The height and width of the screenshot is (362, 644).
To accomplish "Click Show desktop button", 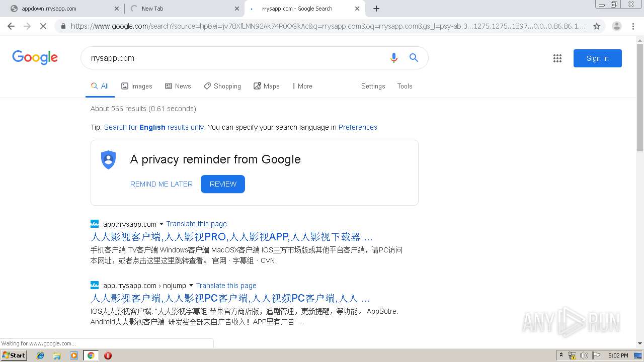I will (638, 355).
